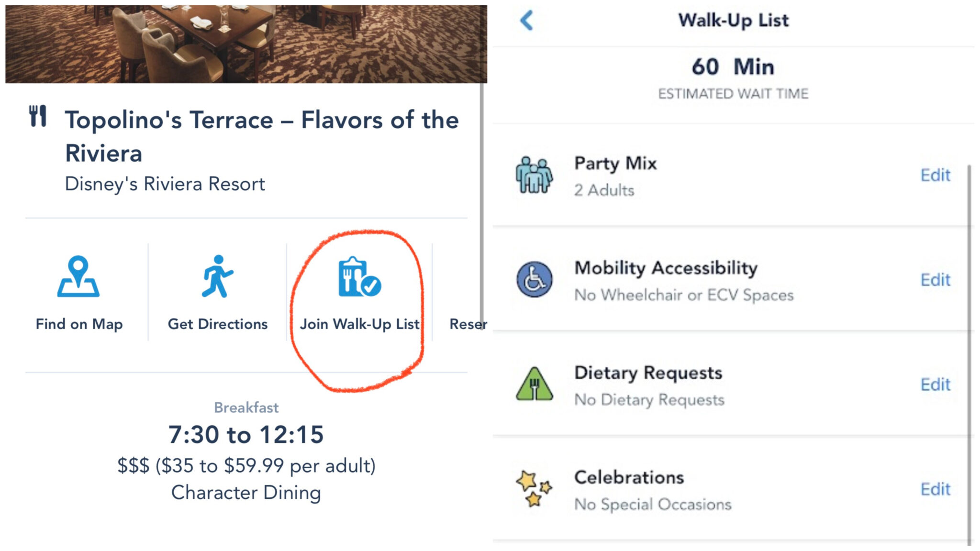Tap the Join Walk-Up List clipboard icon
Screen dimensions: 980x551
(359, 277)
